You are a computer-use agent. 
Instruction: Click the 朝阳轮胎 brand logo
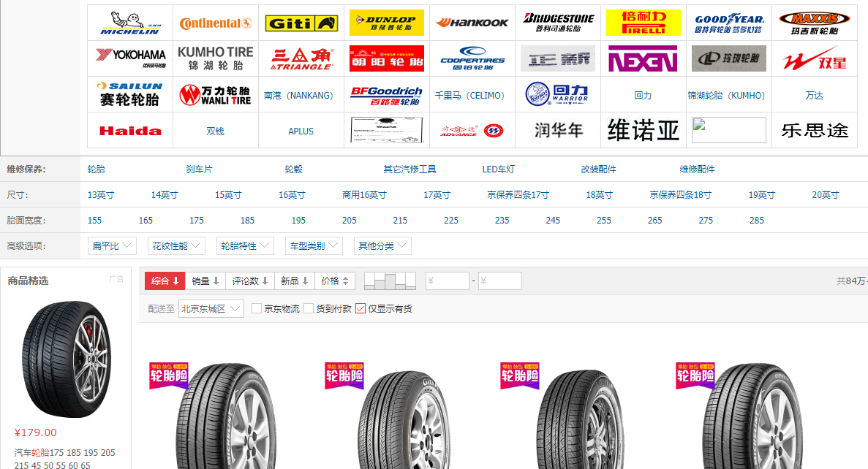tap(387, 58)
